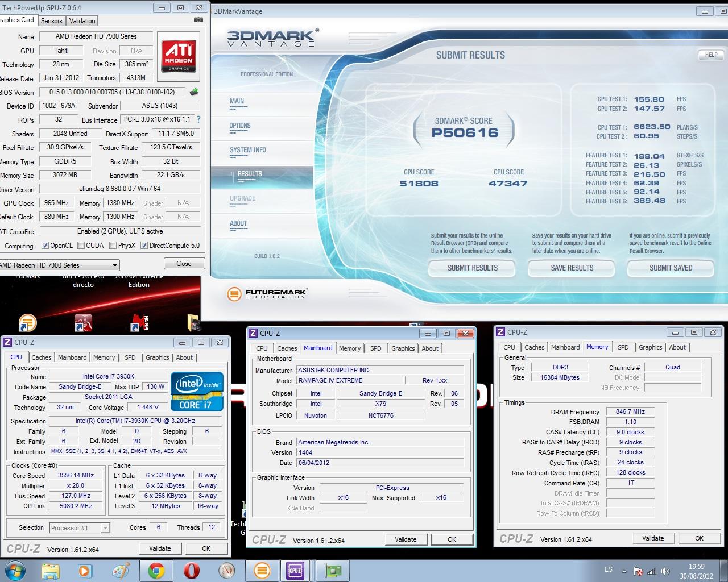Go to MAIN in 3DMark Vantage sidebar

click(x=237, y=101)
